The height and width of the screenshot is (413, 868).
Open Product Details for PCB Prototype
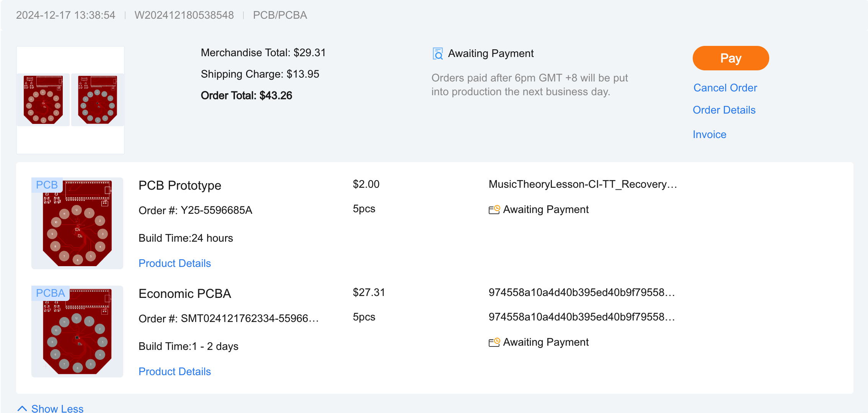(175, 263)
